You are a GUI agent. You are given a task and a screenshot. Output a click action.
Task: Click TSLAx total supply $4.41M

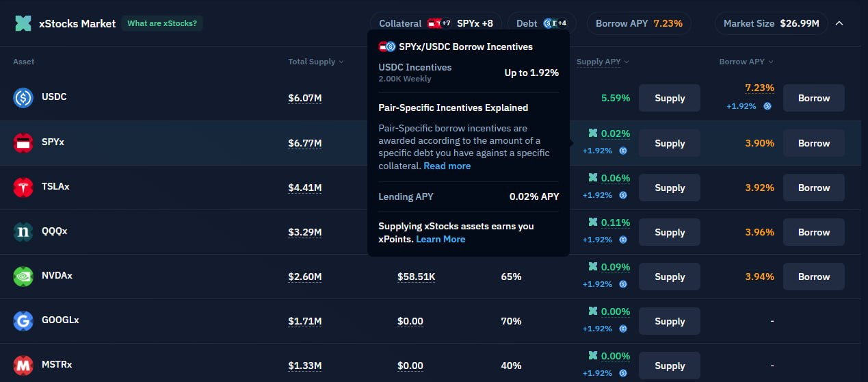(305, 188)
